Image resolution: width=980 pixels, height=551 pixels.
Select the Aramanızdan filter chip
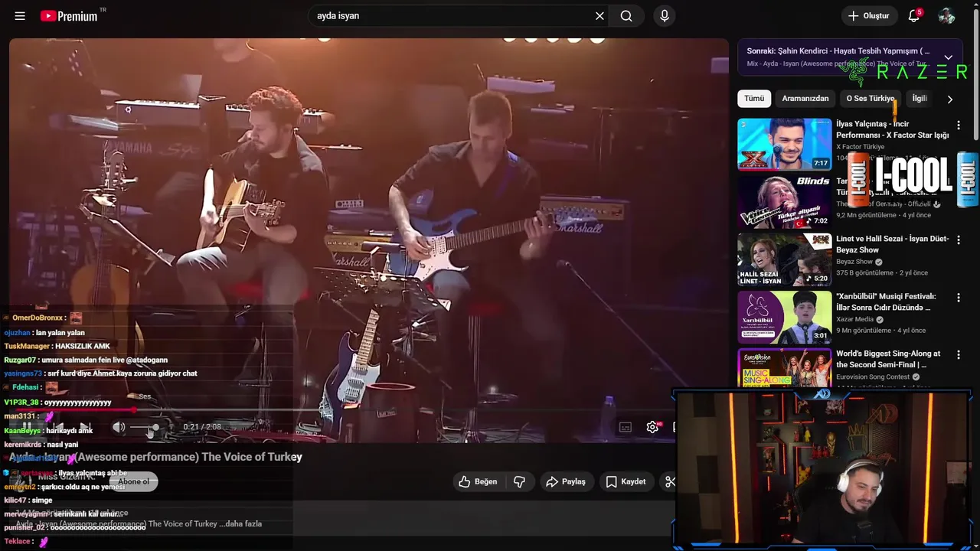pyautogui.click(x=805, y=99)
